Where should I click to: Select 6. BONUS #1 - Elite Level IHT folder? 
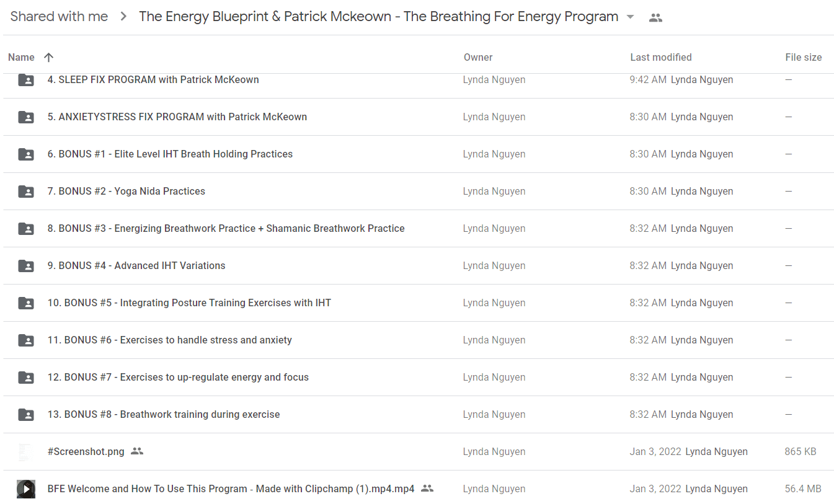coord(170,154)
